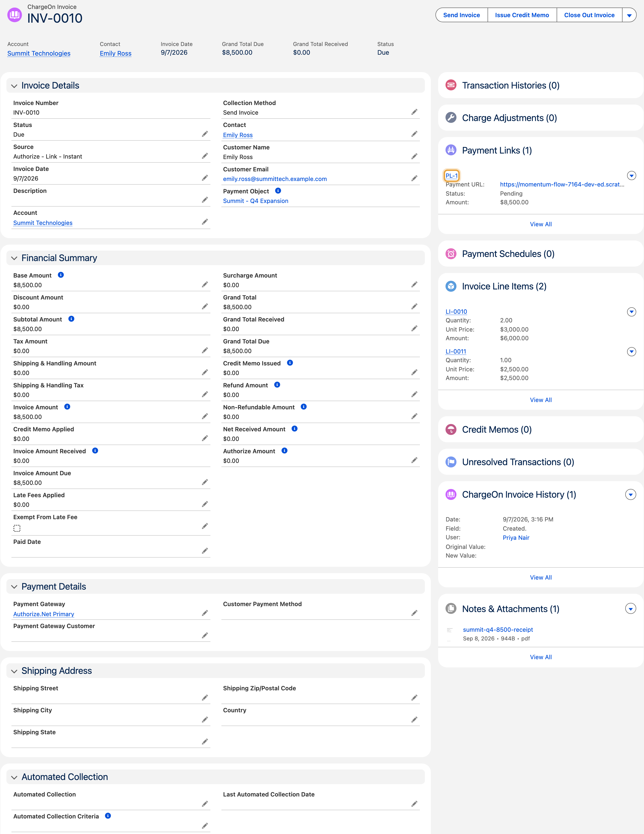The image size is (644, 834).
Task: Edit Shipping Street pencil icon
Action: (x=205, y=698)
